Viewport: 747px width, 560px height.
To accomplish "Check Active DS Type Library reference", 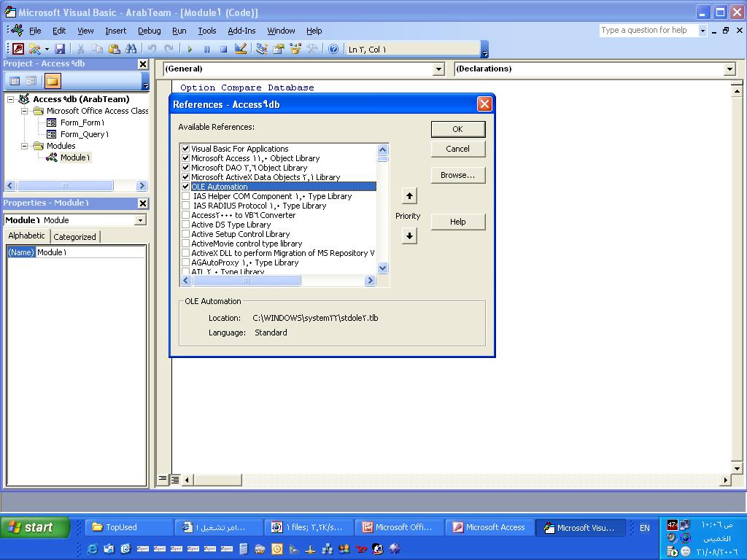I will point(186,225).
